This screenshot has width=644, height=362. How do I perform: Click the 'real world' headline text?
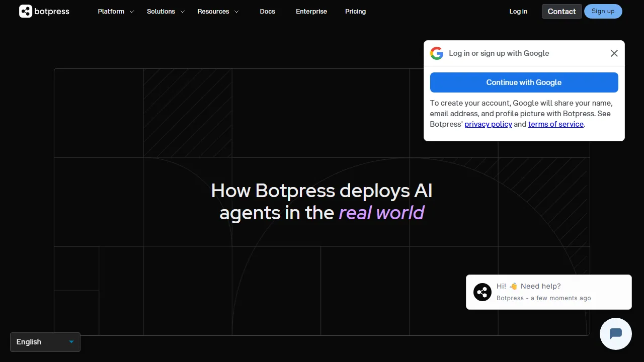tap(382, 213)
